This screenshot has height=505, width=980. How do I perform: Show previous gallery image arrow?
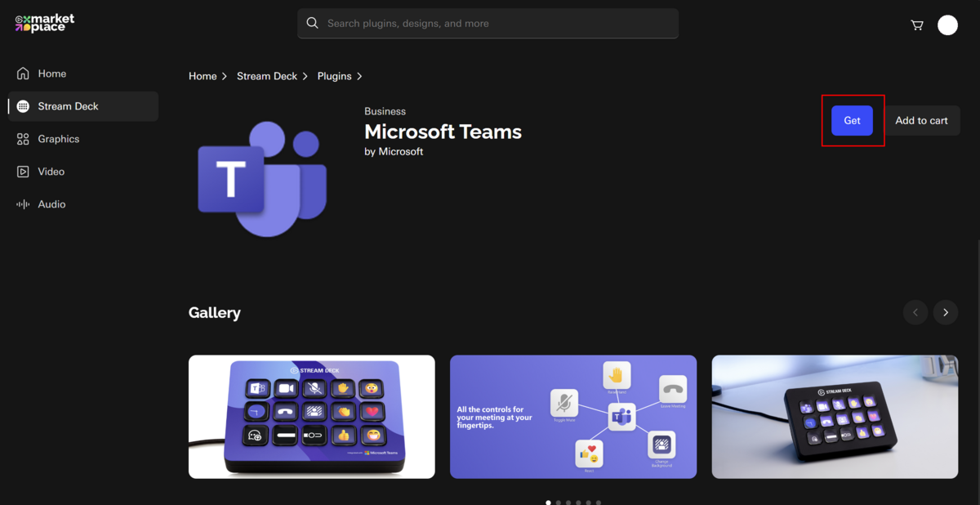point(915,312)
